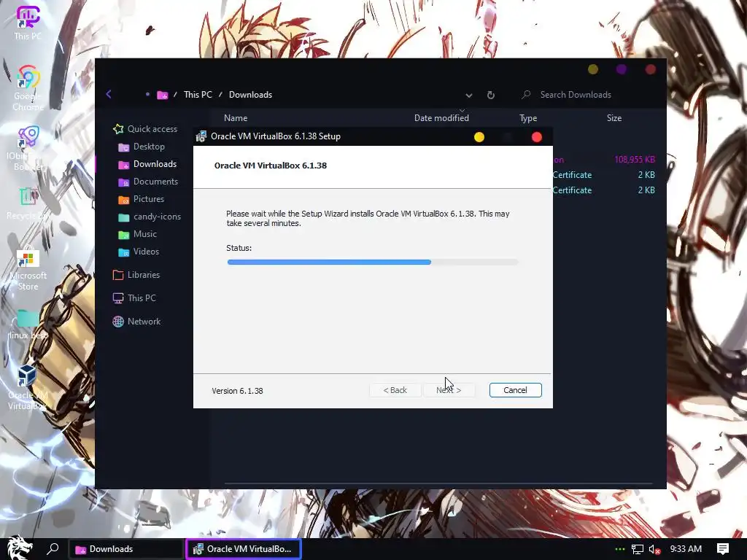Launch Oracle VM VirtualBox desktop shortcut

coord(28,386)
